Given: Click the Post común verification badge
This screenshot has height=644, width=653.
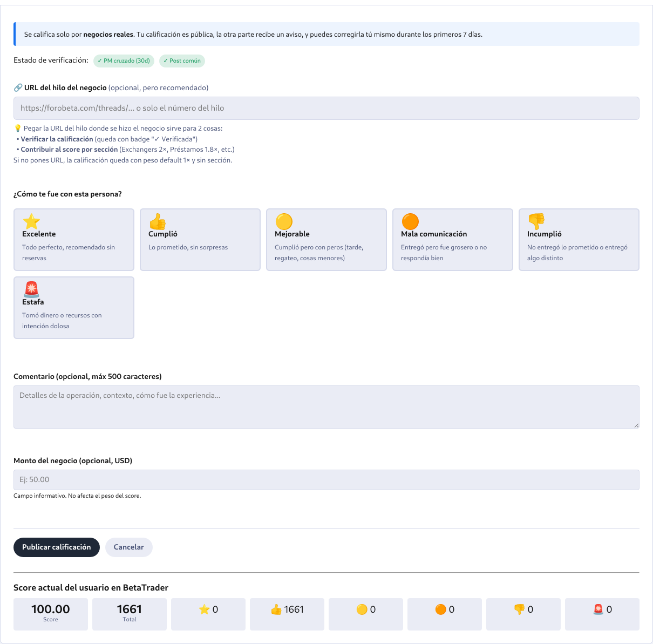Looking at the screenshot, I should tap(182, 61).
